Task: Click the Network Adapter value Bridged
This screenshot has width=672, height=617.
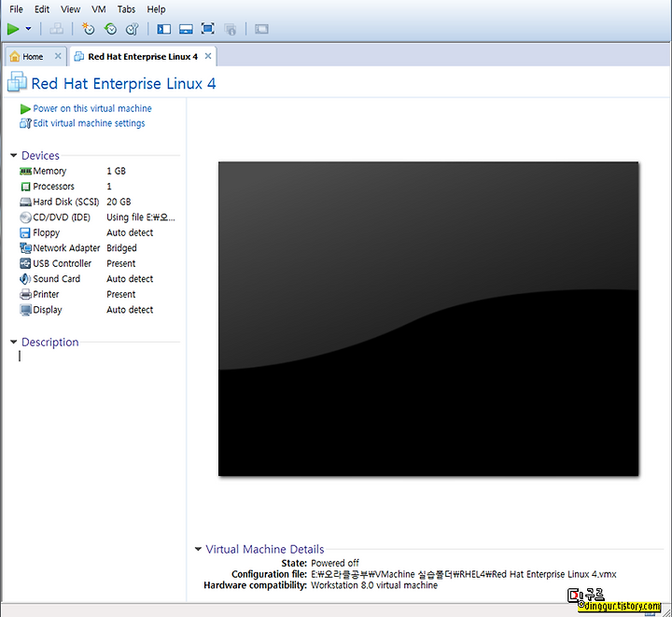Action: click(121, 248)
